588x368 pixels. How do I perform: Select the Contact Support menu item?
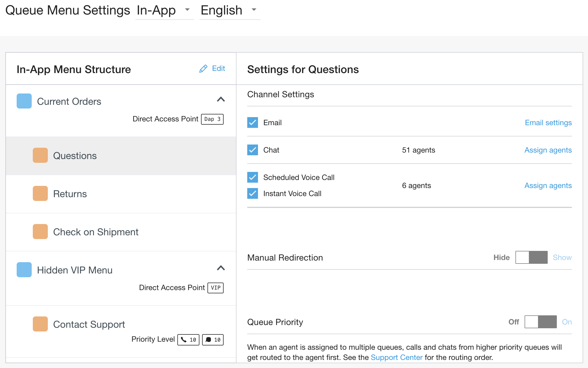tap(89, 324)
